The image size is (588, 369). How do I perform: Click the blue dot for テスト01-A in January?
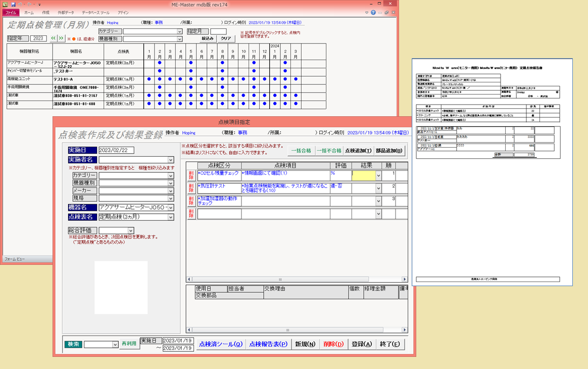149,79
